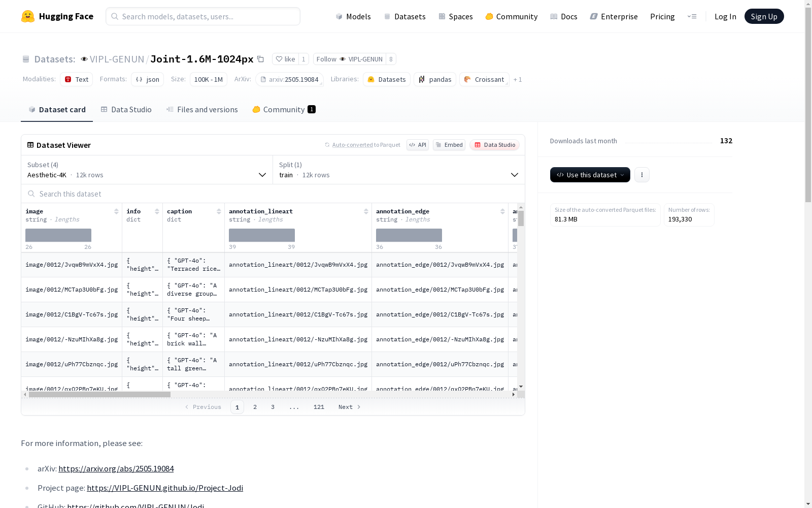Image resolution: width=812 pixels, height=508 pixels.
Task: Click cell annotation_edge/0012/MCTap3U0bFg.jpg
Action: coord(440,290)
